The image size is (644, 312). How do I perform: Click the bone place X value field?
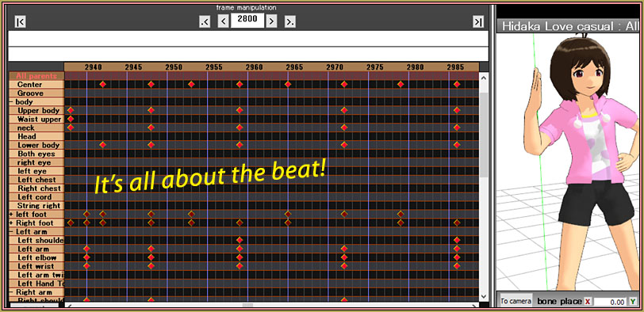[610, 302]
